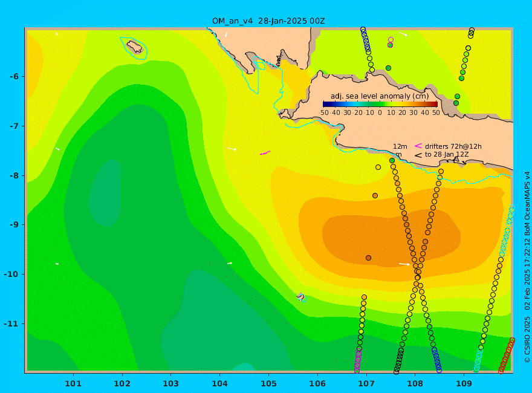
Task: Click the magenta drifter track west of Java
Action: pyautogui.click(x=265, y=153)
